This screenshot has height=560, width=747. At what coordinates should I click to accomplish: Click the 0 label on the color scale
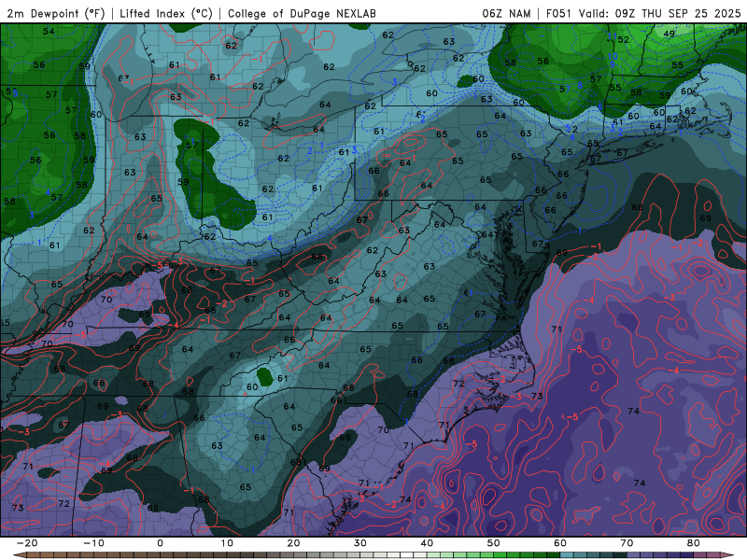coord(160,543)
